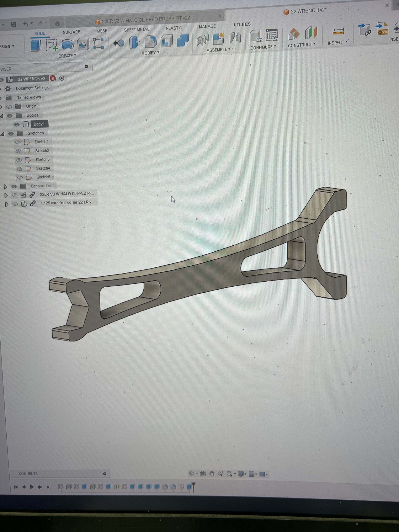Click the Revolve tool icon
The width and height of the screenshot is (399, 532).
[x=68, y=45]
